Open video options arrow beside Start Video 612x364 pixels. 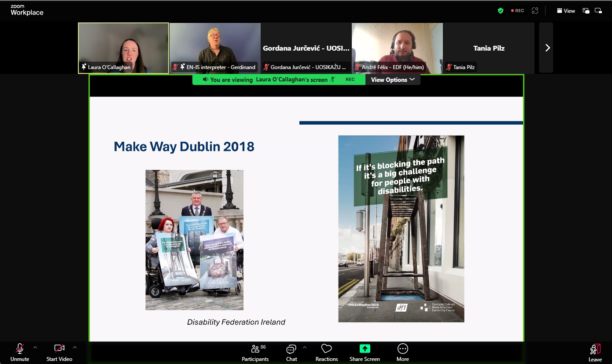click(75, 348)
